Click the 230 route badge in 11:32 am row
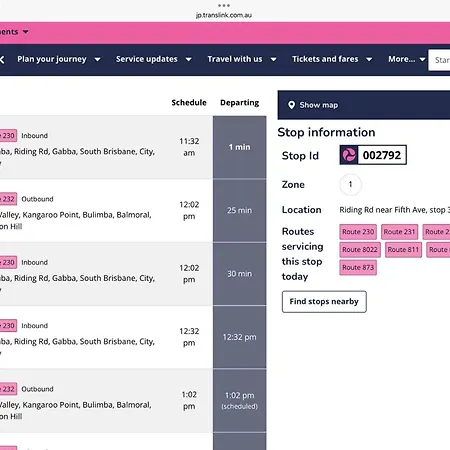Viewport: 450px width, 450px height. click(x=8, y=136)
